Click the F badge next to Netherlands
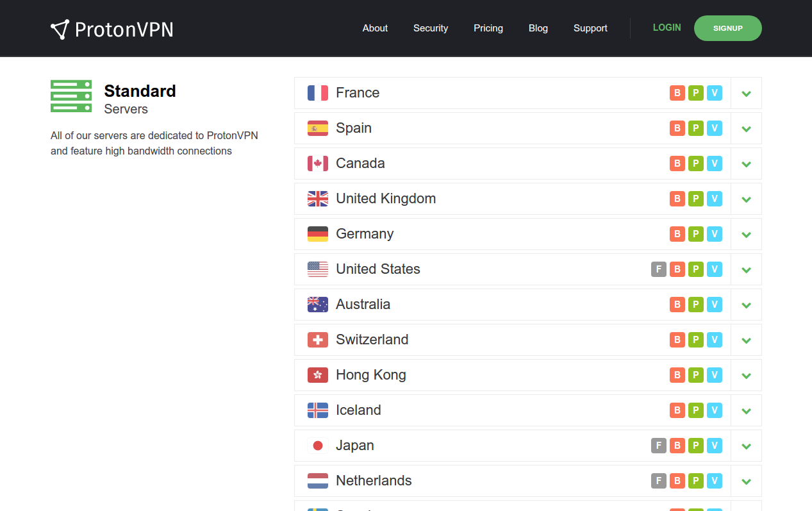Screen dimensions: 812x511 (x=659, y=480)
